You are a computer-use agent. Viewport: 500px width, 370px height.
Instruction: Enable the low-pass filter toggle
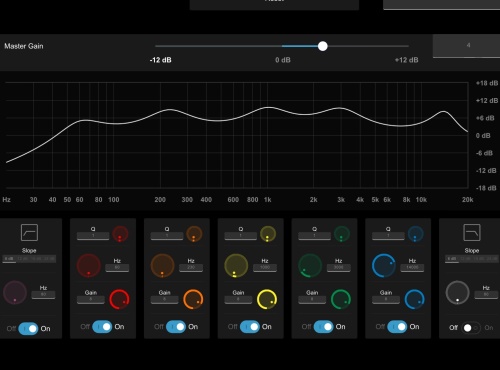(471, 328)
